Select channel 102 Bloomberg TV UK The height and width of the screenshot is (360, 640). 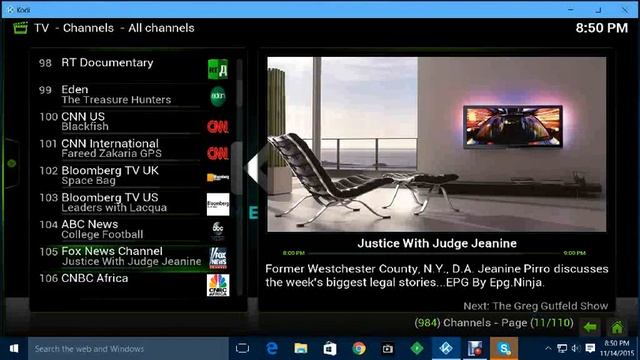point(133,176)
